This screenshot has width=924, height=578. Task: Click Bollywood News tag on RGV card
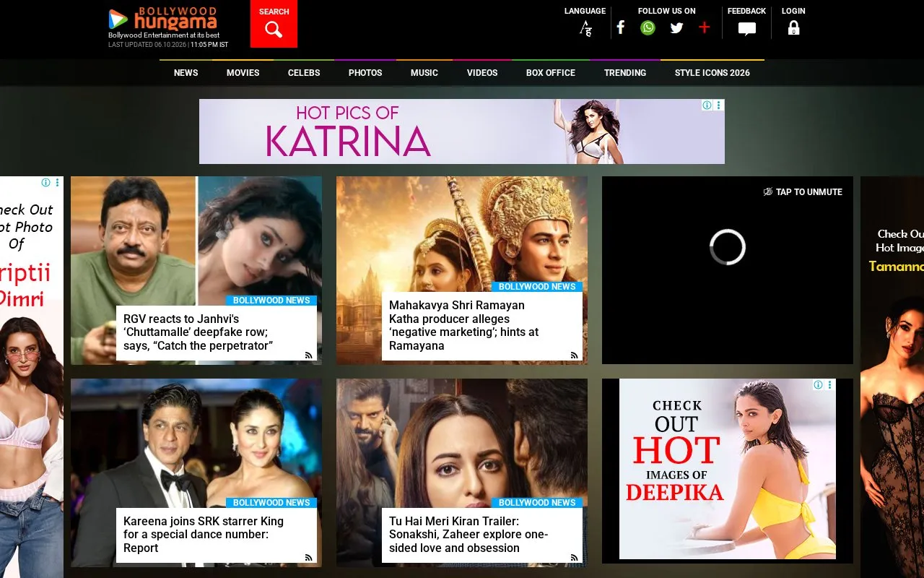pos(271,301)
